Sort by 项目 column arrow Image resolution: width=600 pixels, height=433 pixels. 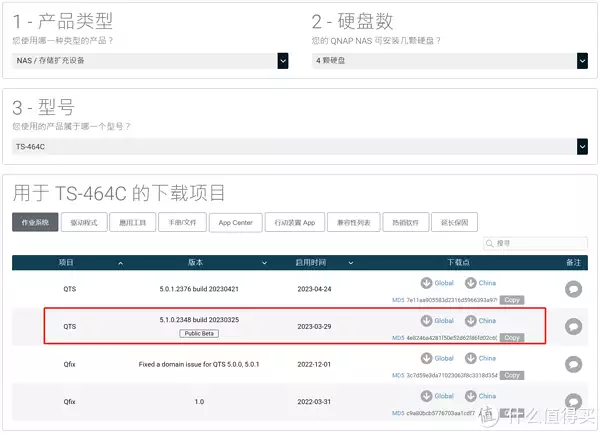click(x=121, y=263)
